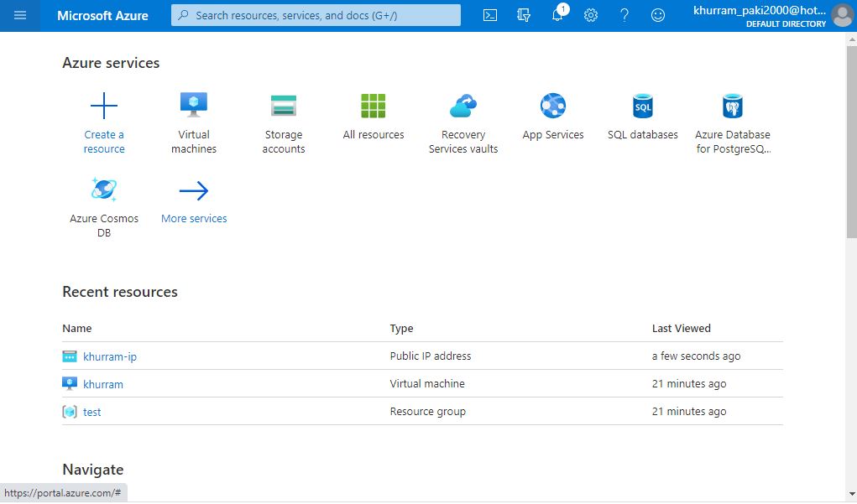This screenshot has width=857, height=504.
Task: Click the Create a resource label
Action: coord(104,142)
